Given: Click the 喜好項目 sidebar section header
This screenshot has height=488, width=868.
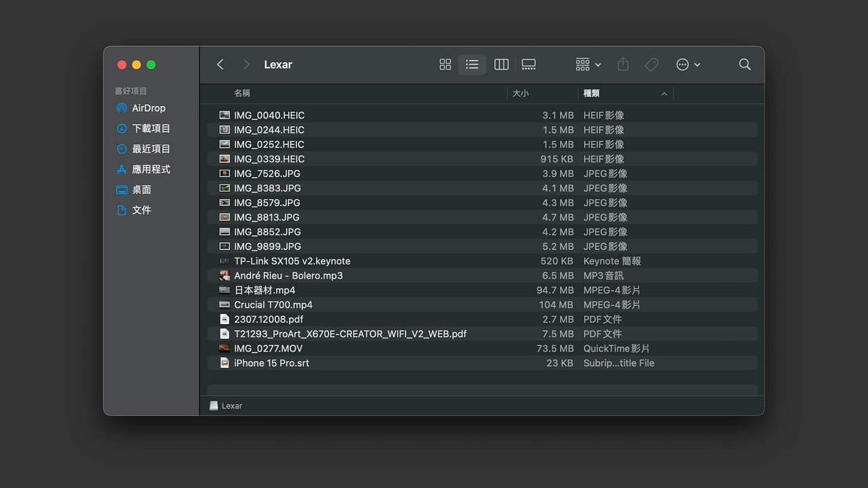Looking at the screenshot, I should (131, 91).
